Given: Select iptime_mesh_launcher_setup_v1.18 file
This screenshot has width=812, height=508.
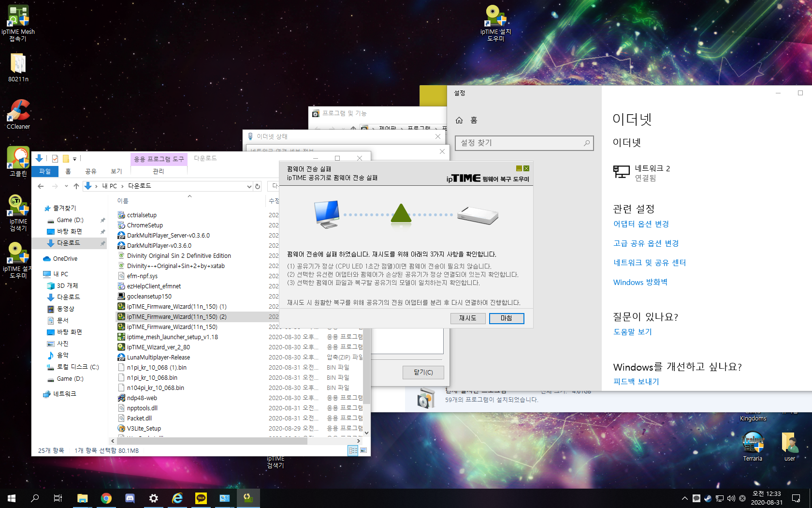Looking at the screenshot, I should pyautogui.click(x=172, y=337).
